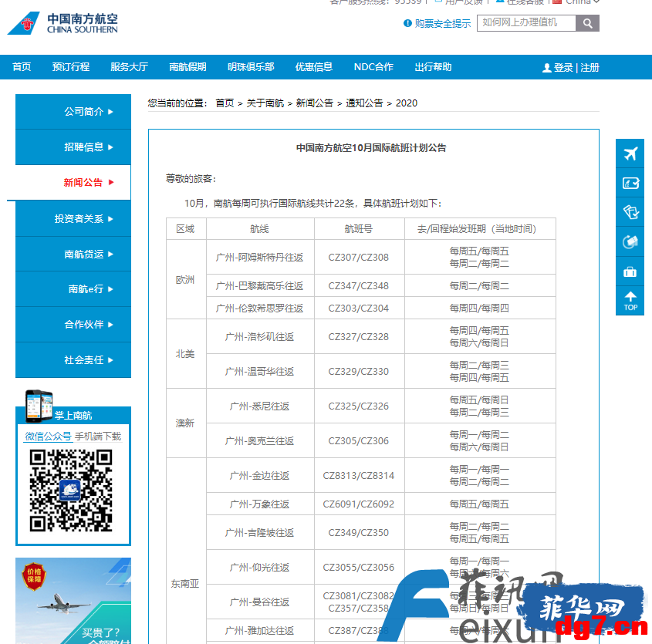Screen dimensions: 652x644
Task: Click the 关于南航 breadcrumb link
Action: click(265, 103)
